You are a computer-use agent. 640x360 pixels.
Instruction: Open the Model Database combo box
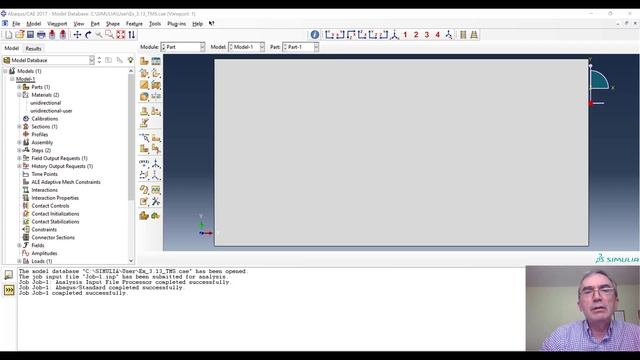pyautogui.click(x=49, y=60)
